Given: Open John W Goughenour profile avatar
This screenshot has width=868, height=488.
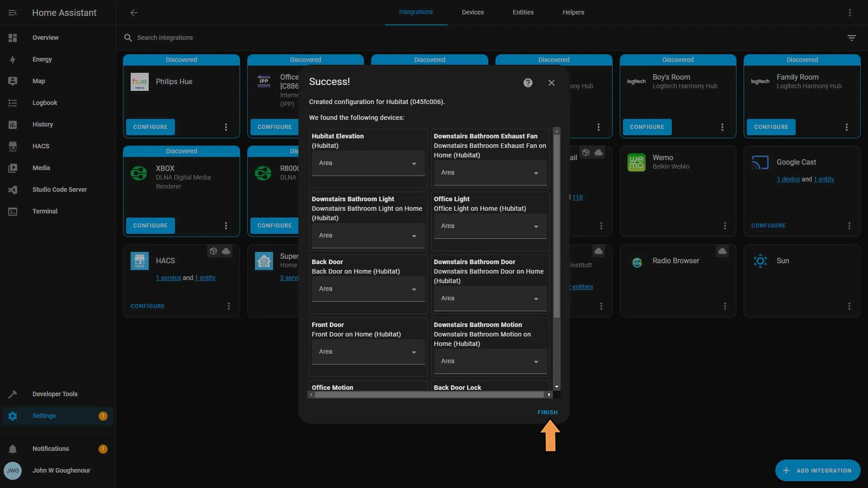Looking at the screenshot, I should pos(13,470).
